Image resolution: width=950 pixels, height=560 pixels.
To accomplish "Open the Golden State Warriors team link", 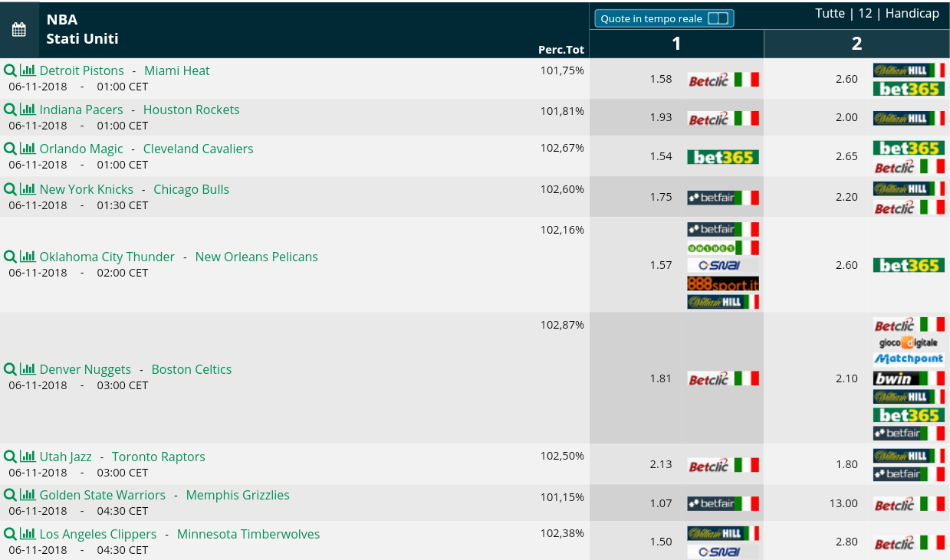I will (x=103, y=495).
